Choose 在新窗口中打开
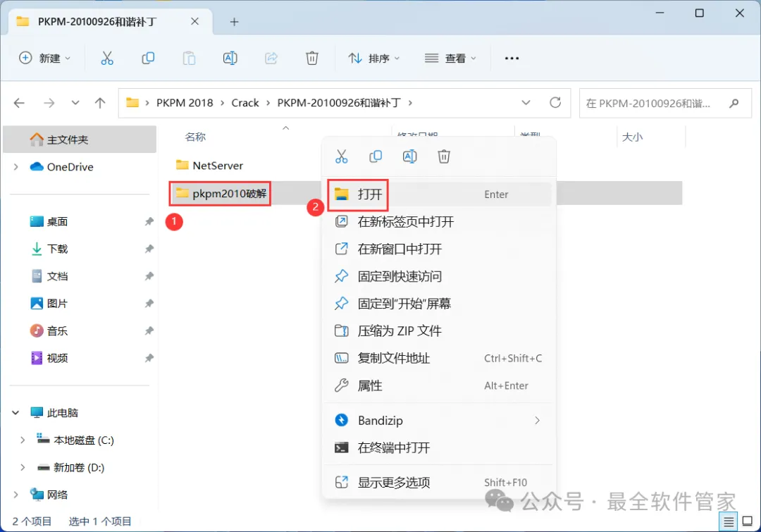 click(x=439, y=249)
